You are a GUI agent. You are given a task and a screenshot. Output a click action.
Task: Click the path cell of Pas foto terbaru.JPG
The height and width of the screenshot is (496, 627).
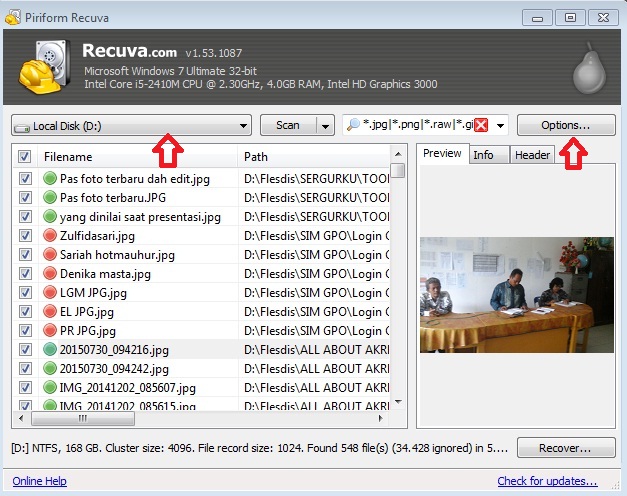tap(314, 197)
